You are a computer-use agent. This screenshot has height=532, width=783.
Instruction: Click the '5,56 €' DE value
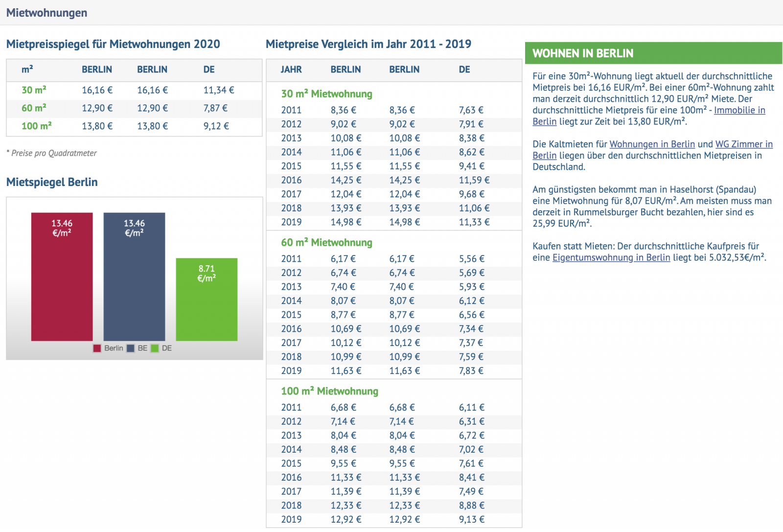point(472,259)
